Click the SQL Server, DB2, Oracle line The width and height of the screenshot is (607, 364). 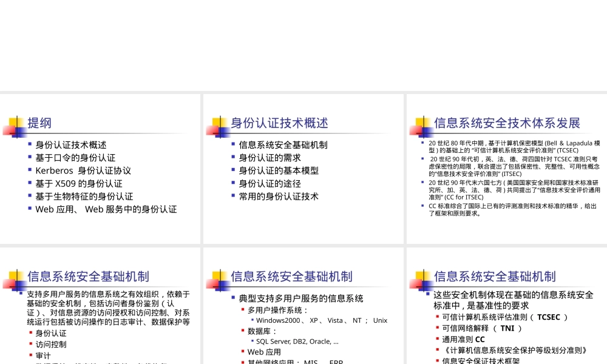(x=297, y=342)
